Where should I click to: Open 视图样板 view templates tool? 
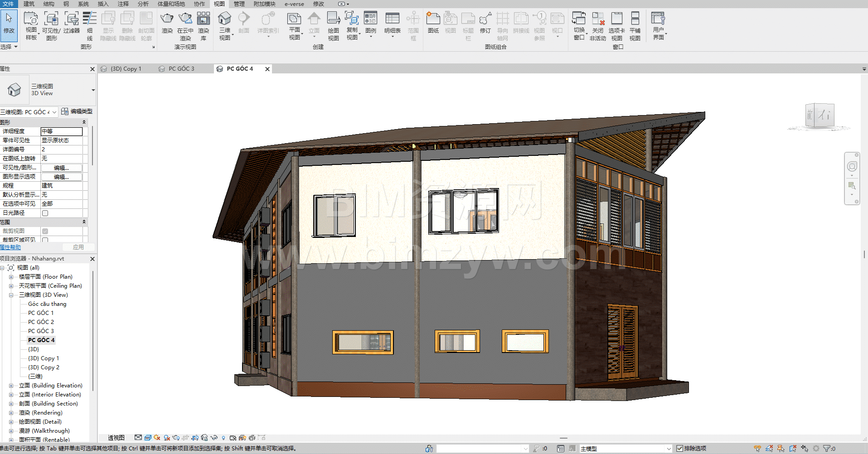click(31, 25)
